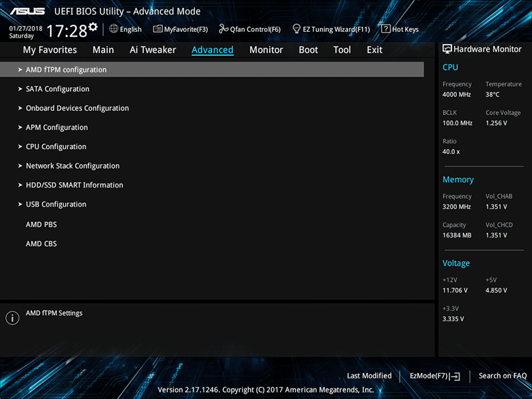Screen dimensions: 532x399
Task: Click the Hardware Monitor display icon
Action: [x=447, y=49]
